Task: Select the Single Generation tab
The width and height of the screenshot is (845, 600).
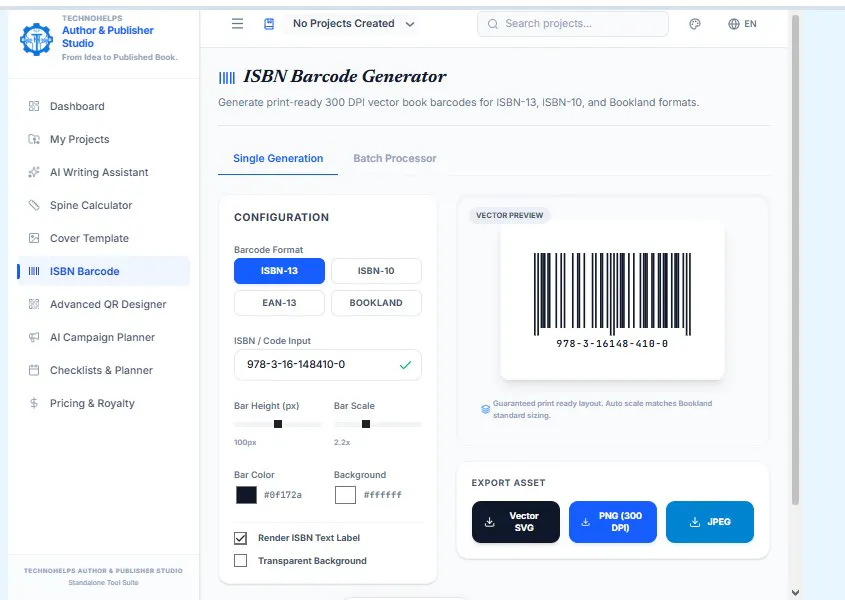Action: click(x=278, y=158)
